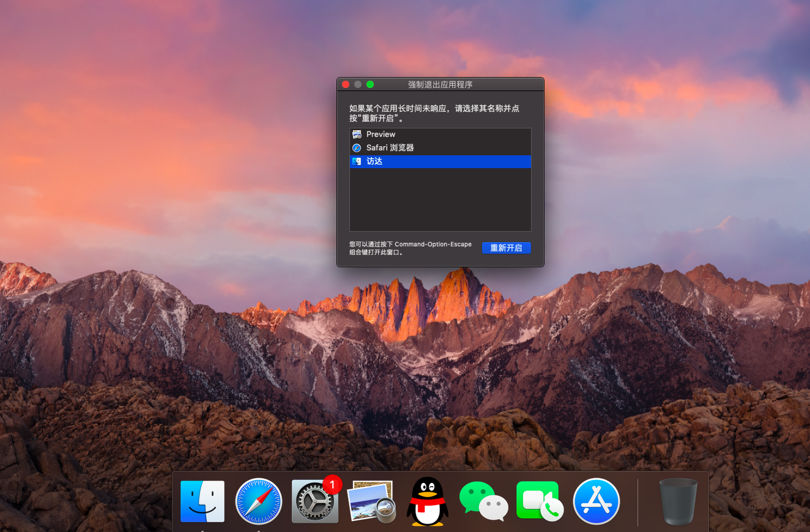This screenshot has height=532, width=810.
Task: Open System Preferences in the Dock
Action: click(x=315, y=501)
